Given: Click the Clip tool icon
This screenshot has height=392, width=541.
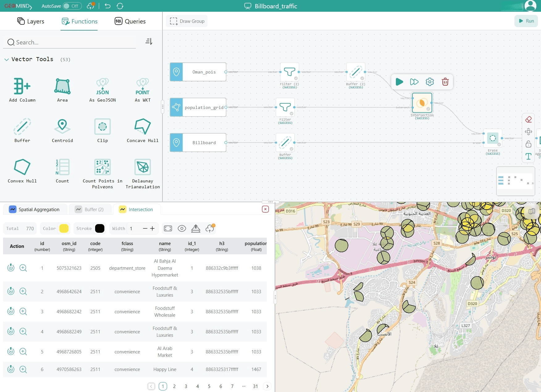Looking at the screenshot, I should click(103, 127).
